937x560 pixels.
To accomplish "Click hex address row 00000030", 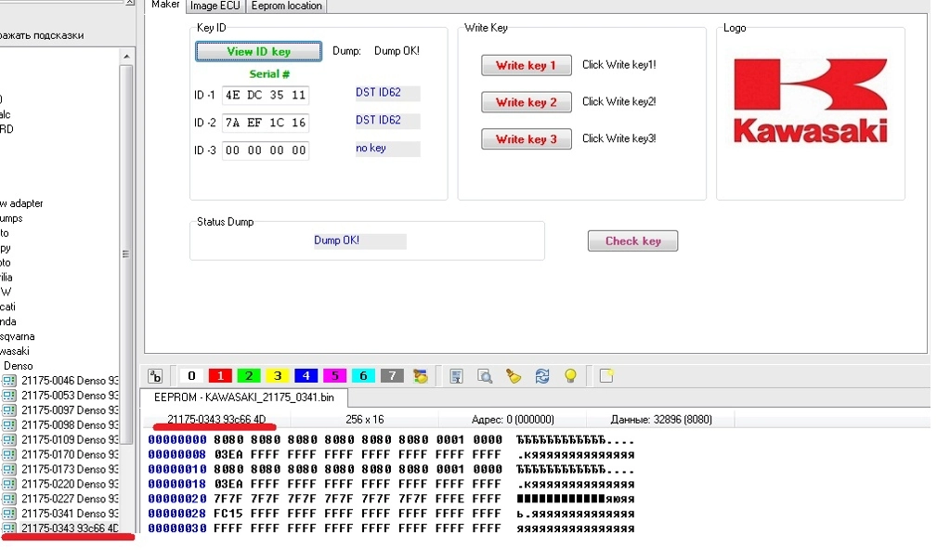I will [x=176, y=528].
